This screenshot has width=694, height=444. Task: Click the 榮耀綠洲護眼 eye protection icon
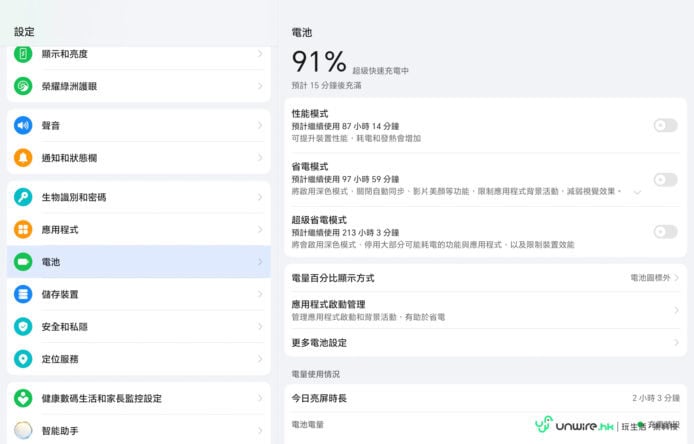(23, 86)
